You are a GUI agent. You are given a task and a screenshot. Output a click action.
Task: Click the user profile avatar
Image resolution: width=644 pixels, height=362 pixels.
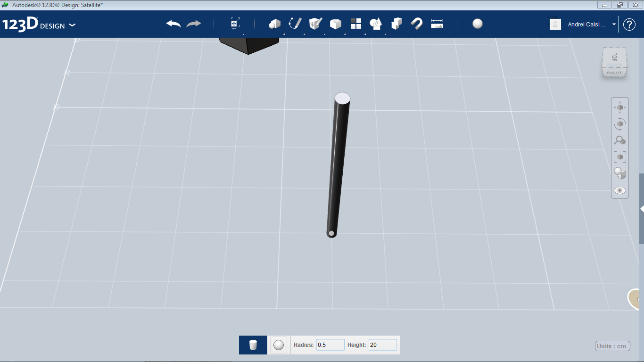(555, 24)
